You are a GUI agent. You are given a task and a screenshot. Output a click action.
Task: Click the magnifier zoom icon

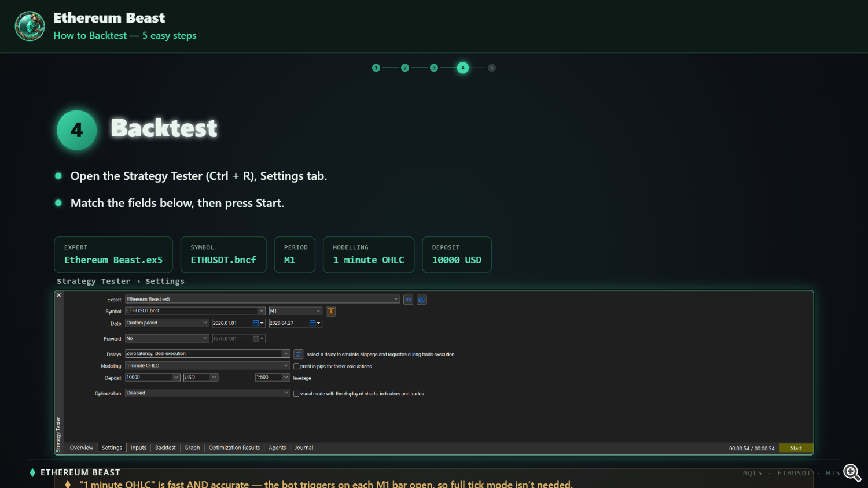852,473
